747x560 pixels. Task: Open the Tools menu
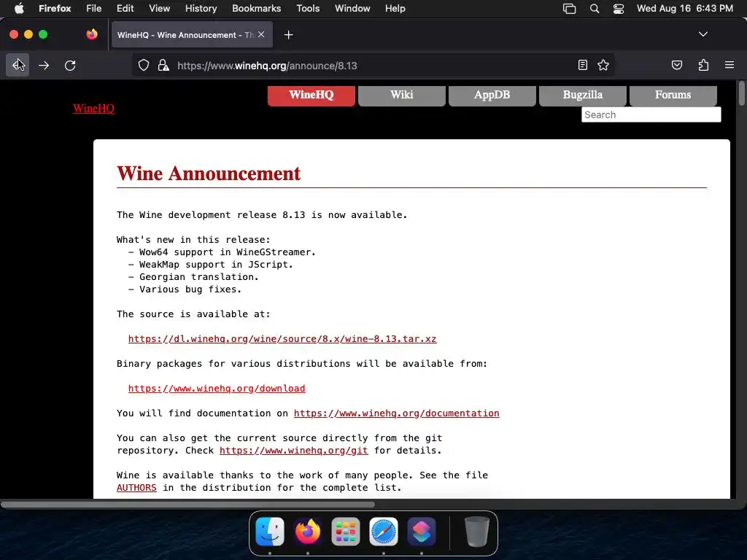point(308,8)
